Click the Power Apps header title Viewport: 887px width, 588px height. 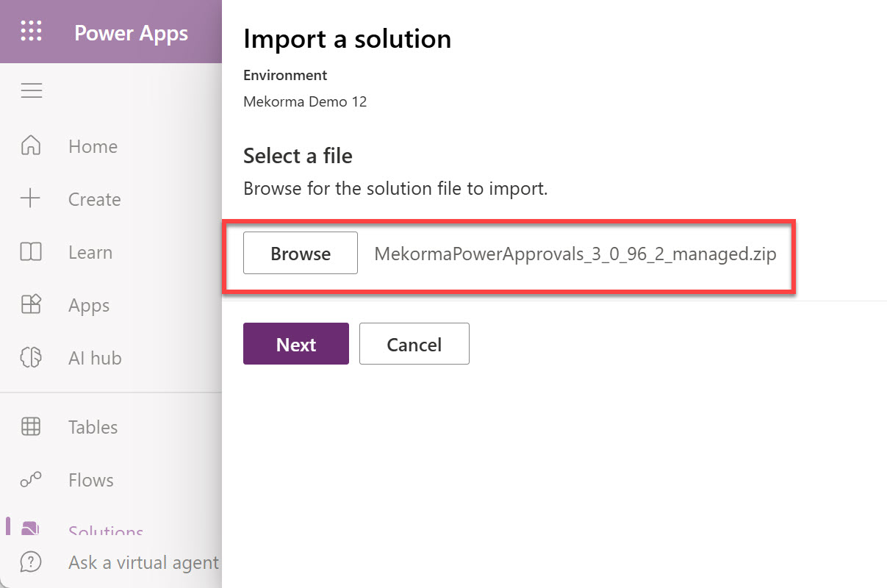pos(131,33)
